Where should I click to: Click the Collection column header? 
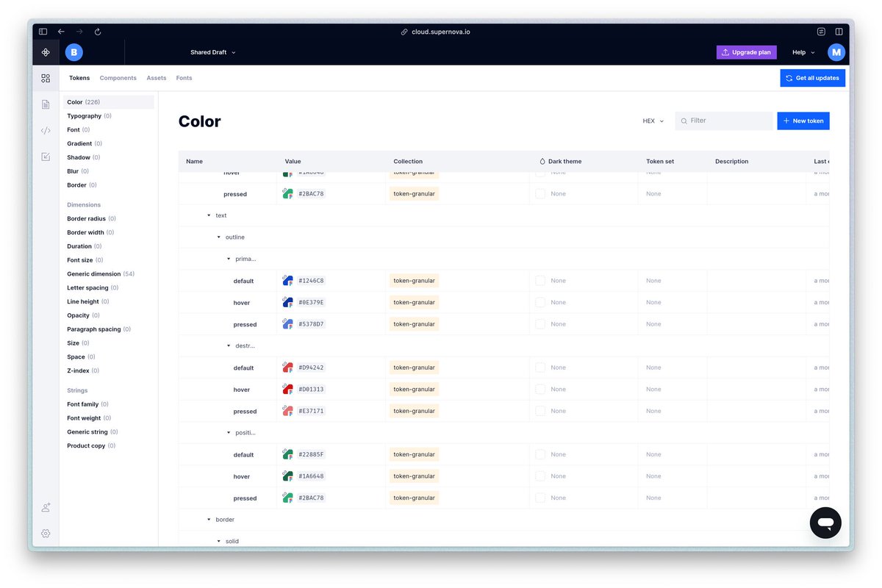[408, 161]
